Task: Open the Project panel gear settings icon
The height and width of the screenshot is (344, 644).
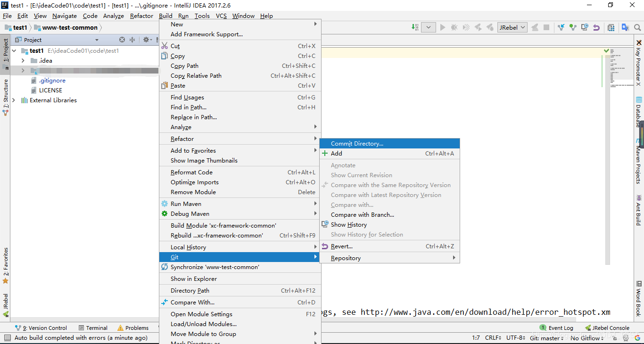Action: click(x=147, y=40)
